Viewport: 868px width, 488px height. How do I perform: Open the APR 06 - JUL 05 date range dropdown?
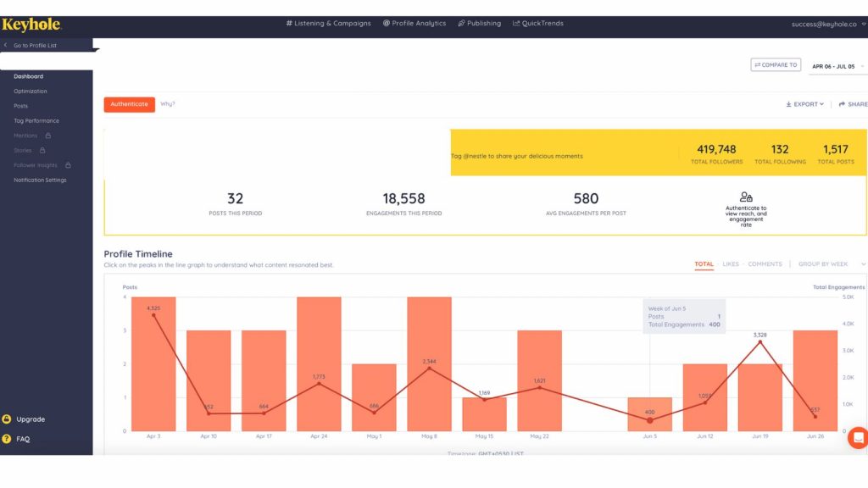(837, 66)
